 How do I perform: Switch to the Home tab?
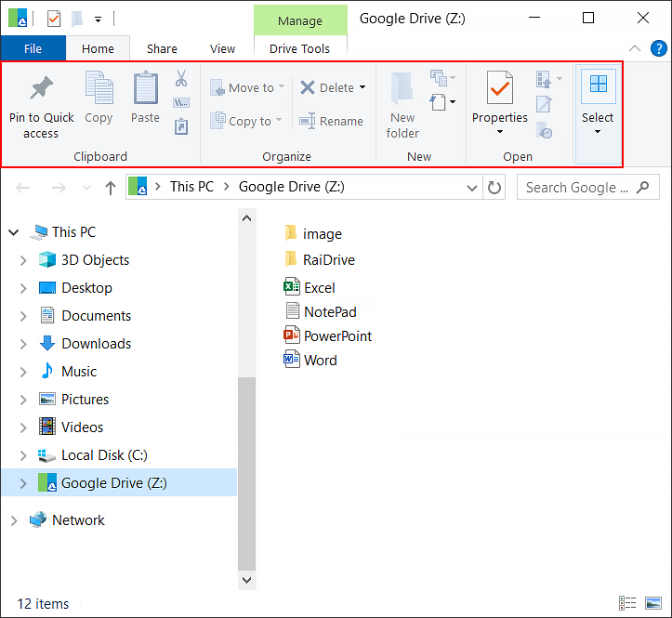[99, 48]
